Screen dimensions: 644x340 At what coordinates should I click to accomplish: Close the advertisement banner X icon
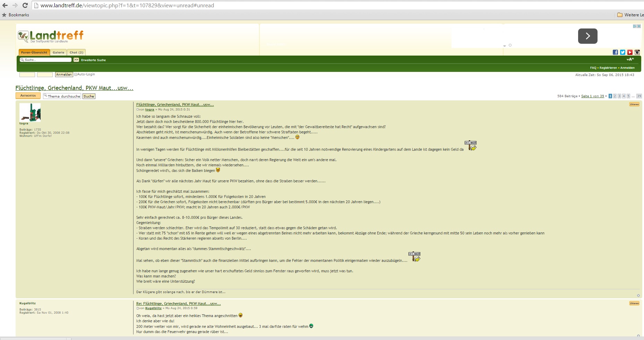[x=639, y=26]
